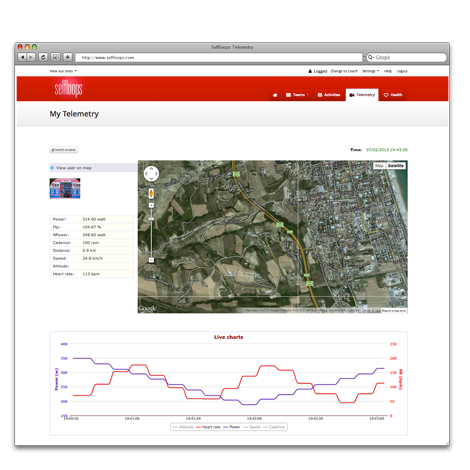Open the Help link
470x470 pixels.
tap(388, 71)
